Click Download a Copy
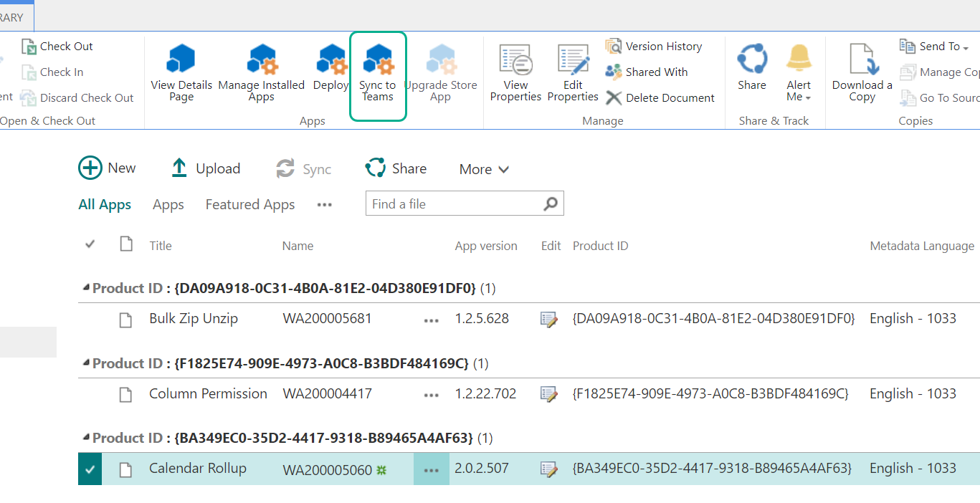980x503 pixels. click(862, 72)
